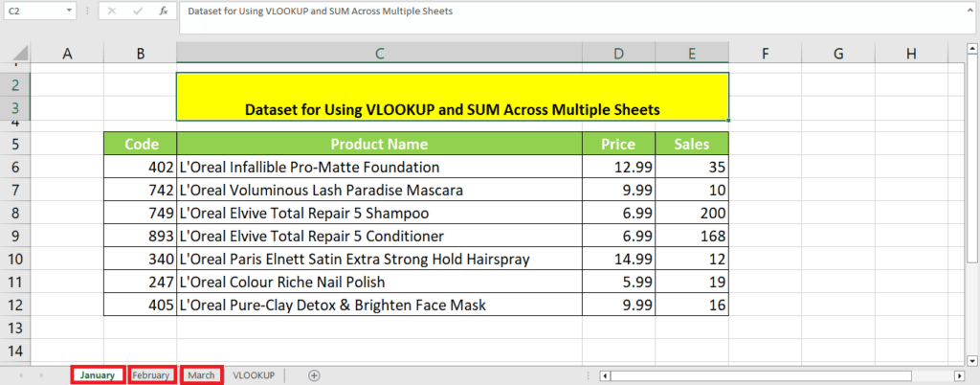980x385 pixels.
Task: Select column E header
Action: [692, 55]
